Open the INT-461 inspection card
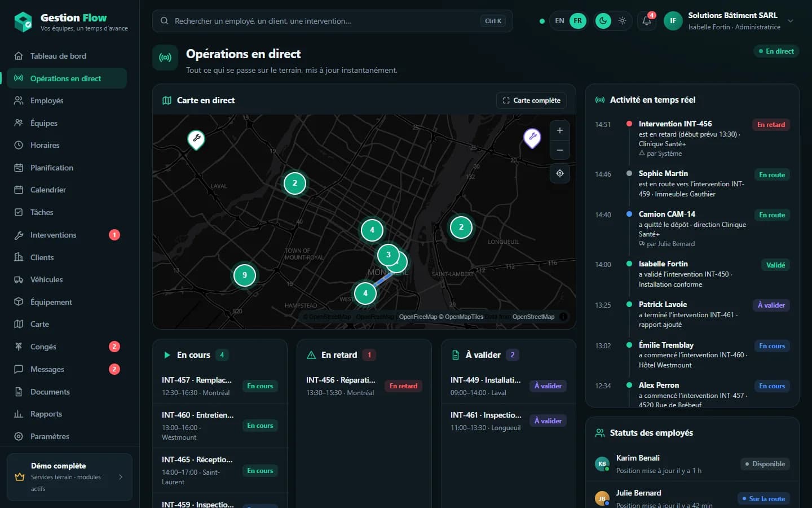The width and height of the screenshot is (812, 508). coord(509,421)
